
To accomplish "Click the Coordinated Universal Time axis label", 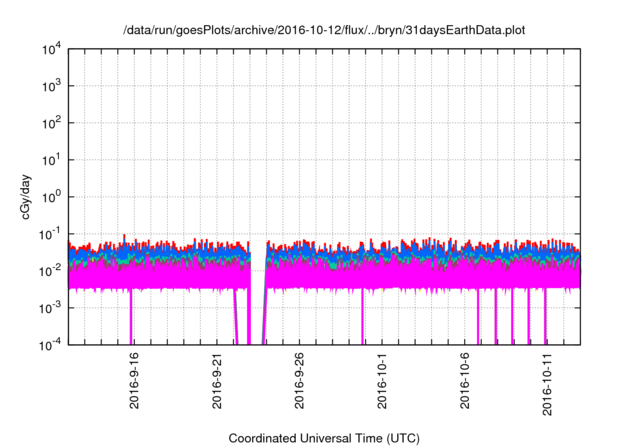I will pos(323,438).
